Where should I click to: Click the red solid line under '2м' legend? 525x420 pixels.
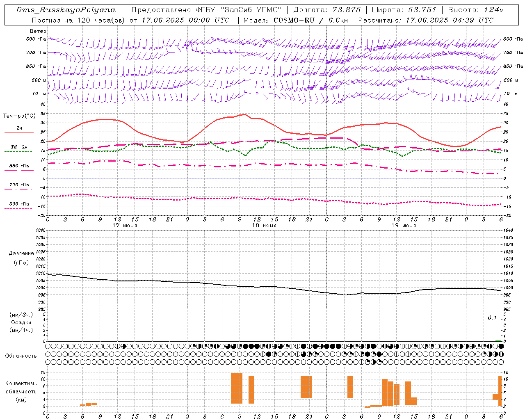tap(19, 132)
